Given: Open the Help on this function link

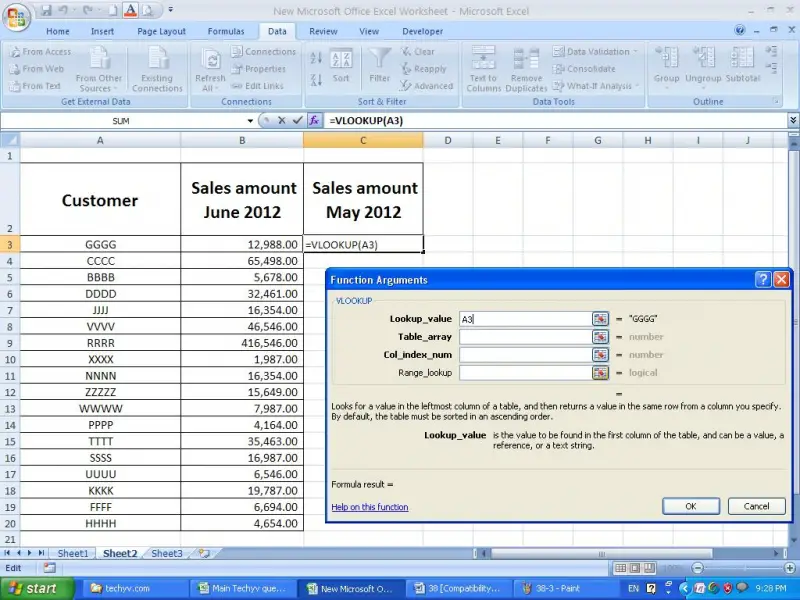Looking at the screenshot, I should point(370,507).
